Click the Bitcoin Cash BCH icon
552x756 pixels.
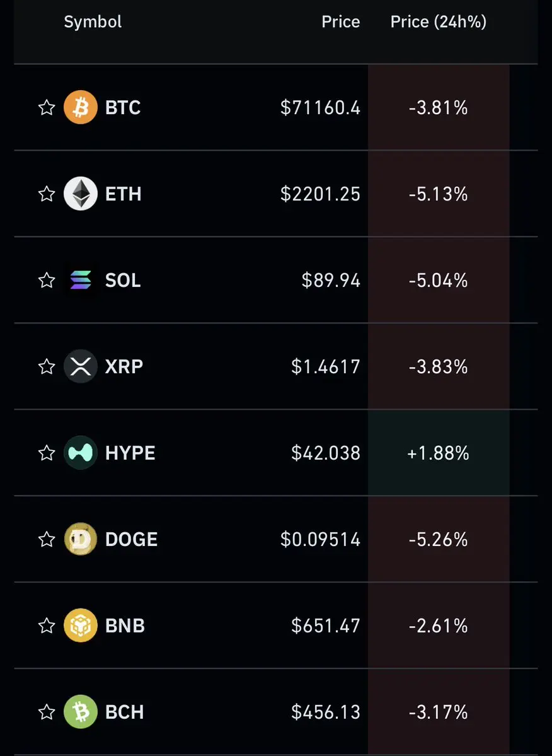point(81,712)
